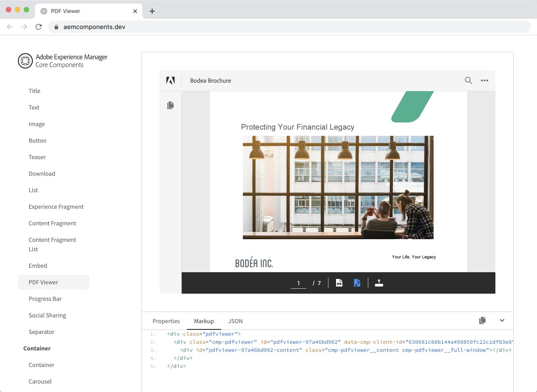Open the Experience Fragment component page
Image resolution: width=537 pixels, height=392 pixels.
(56, 207)
